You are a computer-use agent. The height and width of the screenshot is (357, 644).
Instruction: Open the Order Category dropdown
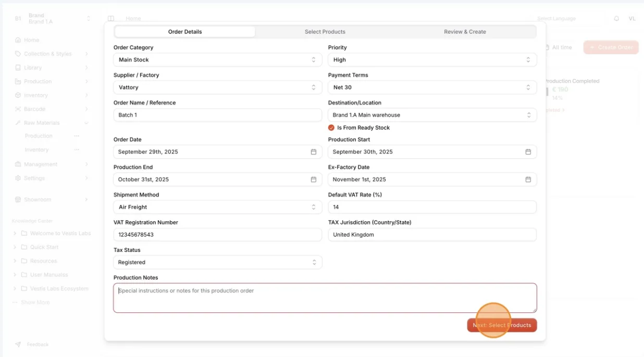[x=218, y=60]
